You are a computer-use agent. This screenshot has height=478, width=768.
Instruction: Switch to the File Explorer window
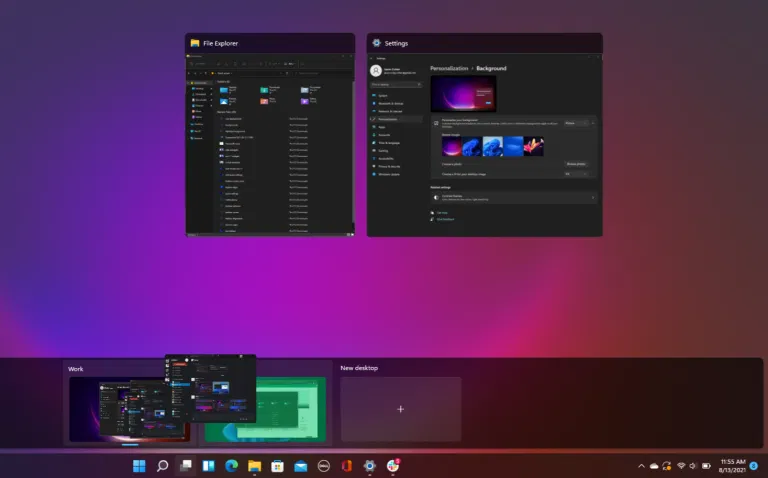pos(270,135)
